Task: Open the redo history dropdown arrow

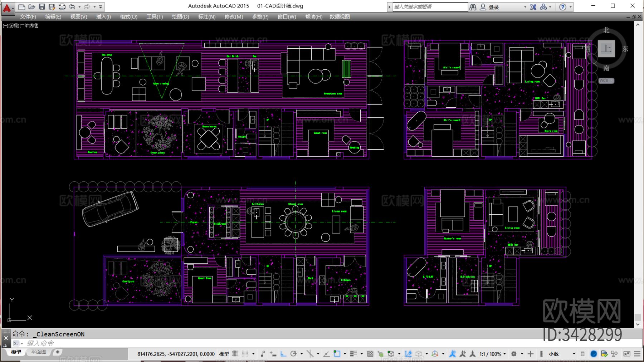Action: coord(94,7)
